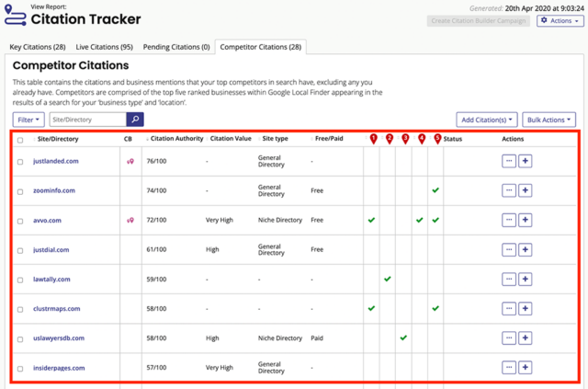Click competitor 3 map pin header

click(x=405, y=139)
